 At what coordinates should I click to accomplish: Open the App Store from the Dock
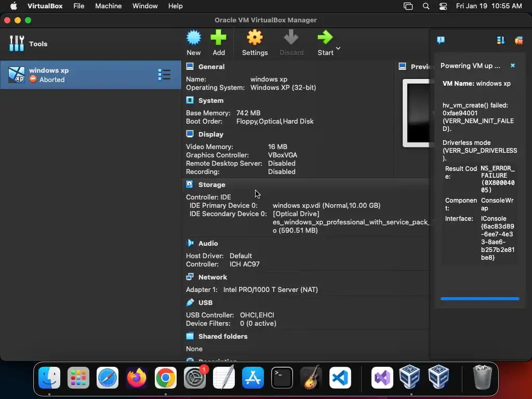click(x=253, y=378)
